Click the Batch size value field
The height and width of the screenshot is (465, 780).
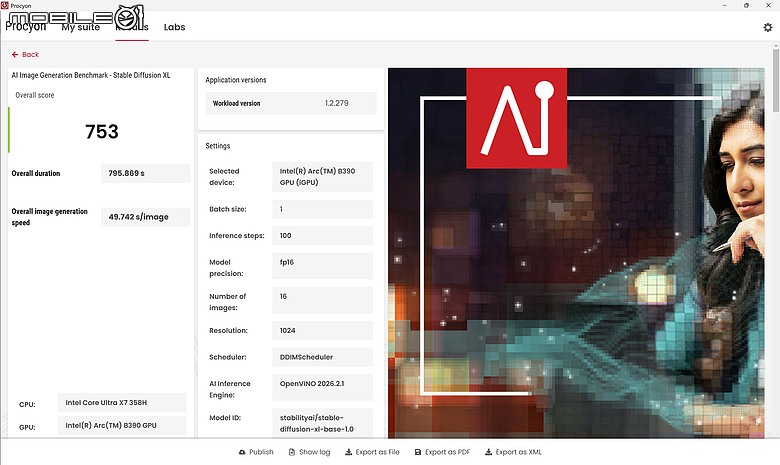[x=322, y=209]
